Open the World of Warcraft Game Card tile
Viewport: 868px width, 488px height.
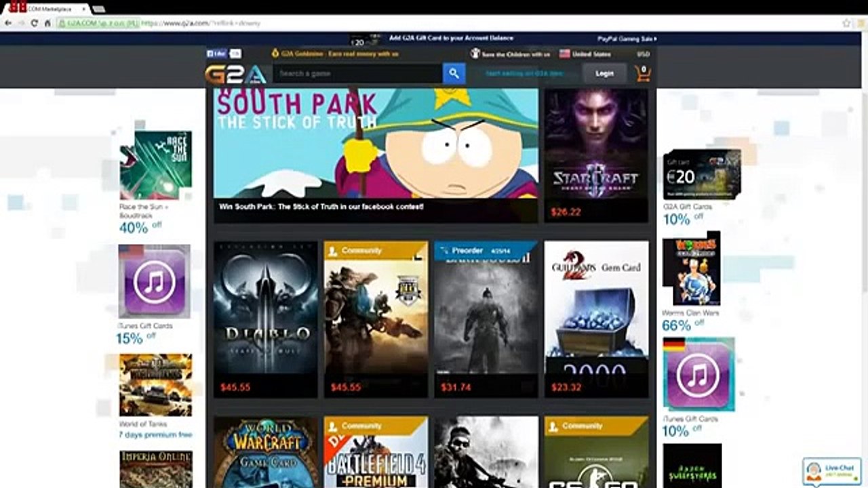[266, 452]
